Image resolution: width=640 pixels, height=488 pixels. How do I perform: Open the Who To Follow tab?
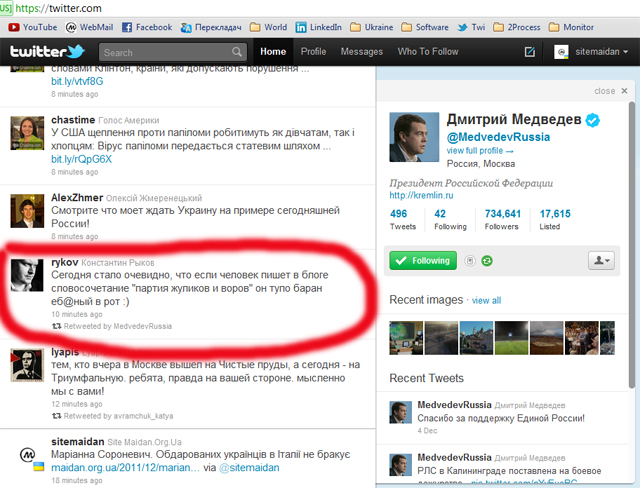tap(428, 51)
